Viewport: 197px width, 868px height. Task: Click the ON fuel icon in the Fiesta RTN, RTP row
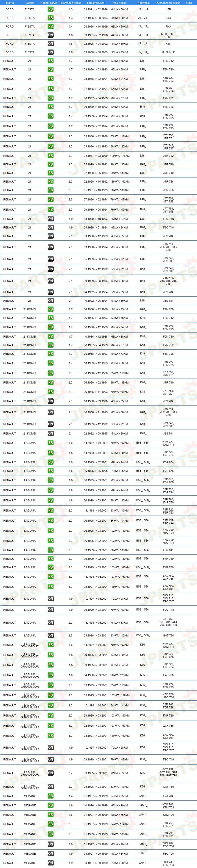point(50,52)
